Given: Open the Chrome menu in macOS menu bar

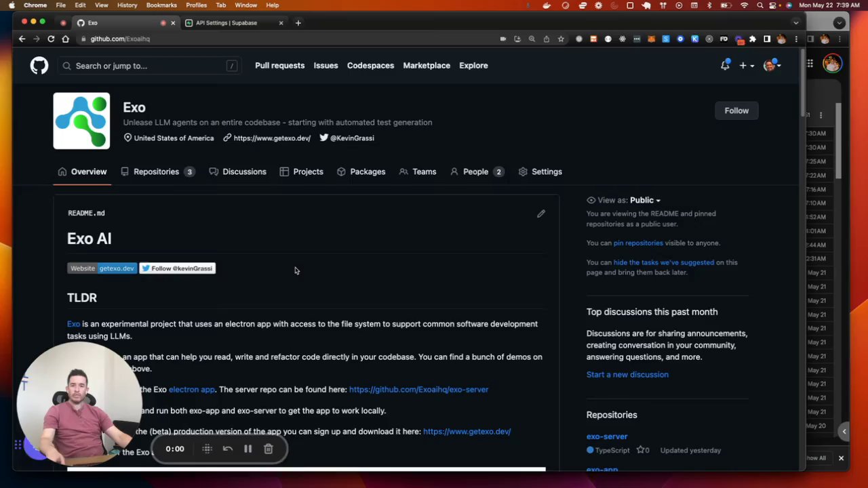Looking at the screenshot, I should (35, 5).
